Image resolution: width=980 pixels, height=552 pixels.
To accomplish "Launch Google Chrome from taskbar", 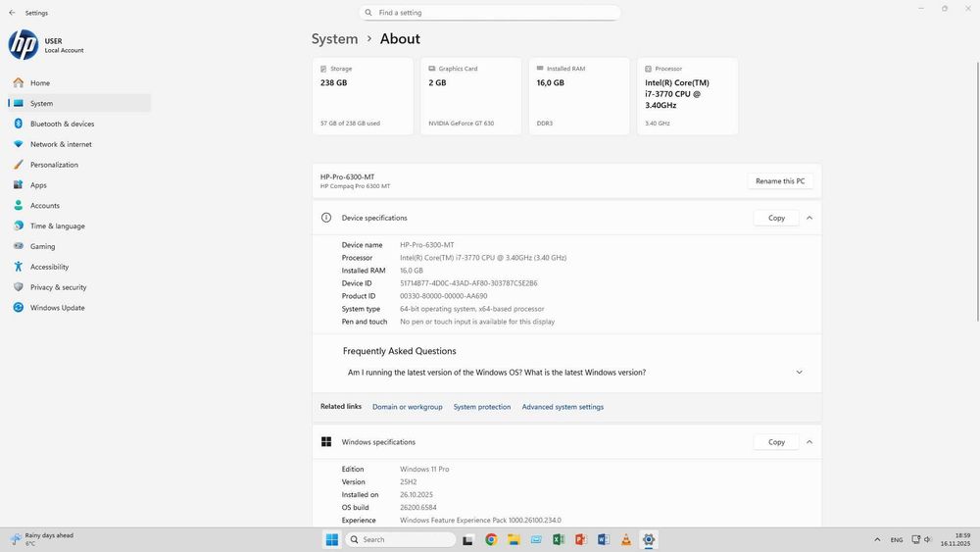I will pyautogui.click(x=491, y=539).
